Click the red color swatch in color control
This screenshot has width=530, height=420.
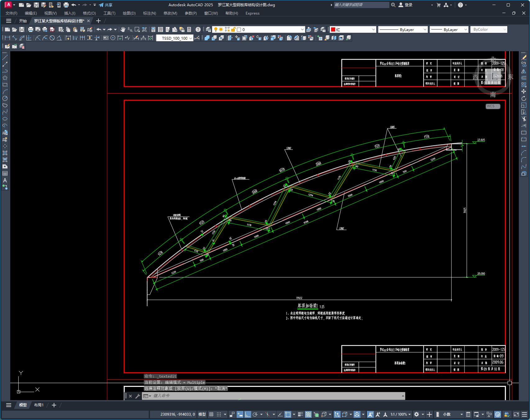[x=333, y=29]
